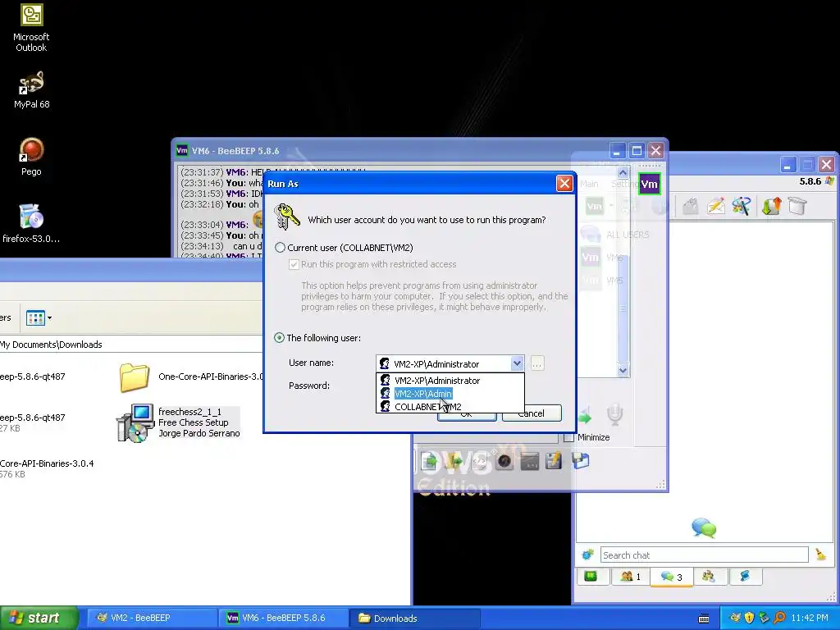The image size is (840, 630).
Task: Click the keyboard icon on the taskbar
Action: pos(704,619)
